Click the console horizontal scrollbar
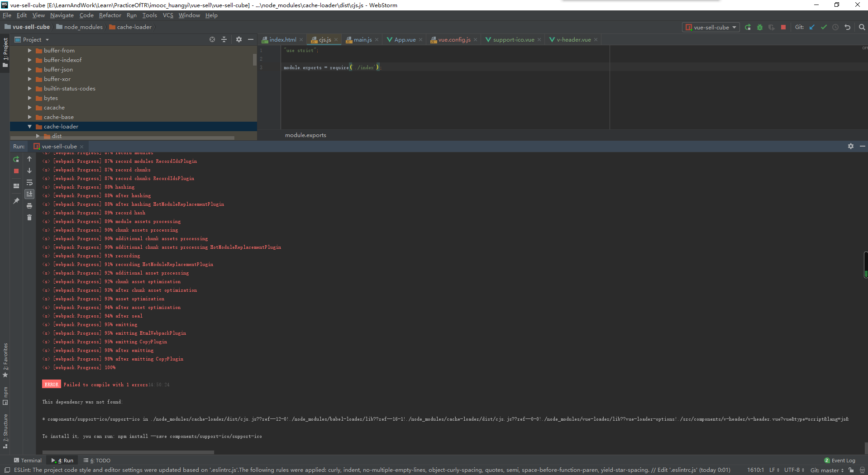868x475 pixels. [x=128, y=452]
